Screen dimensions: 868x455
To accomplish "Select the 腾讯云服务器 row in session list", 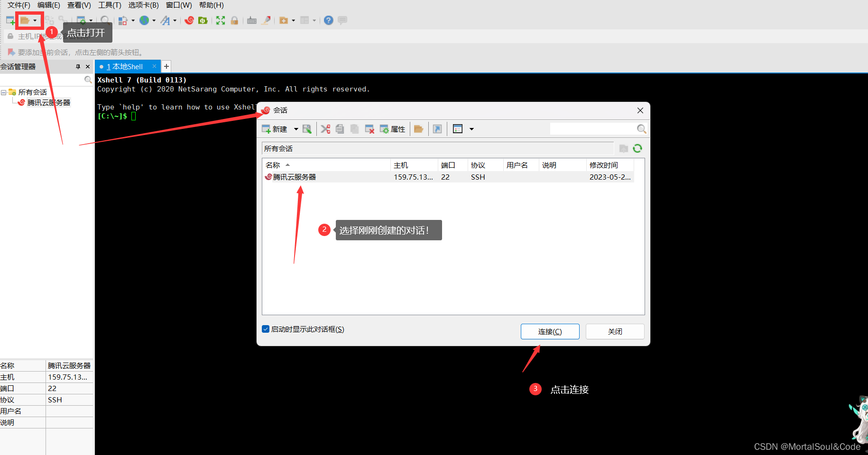I will [448, 177].
